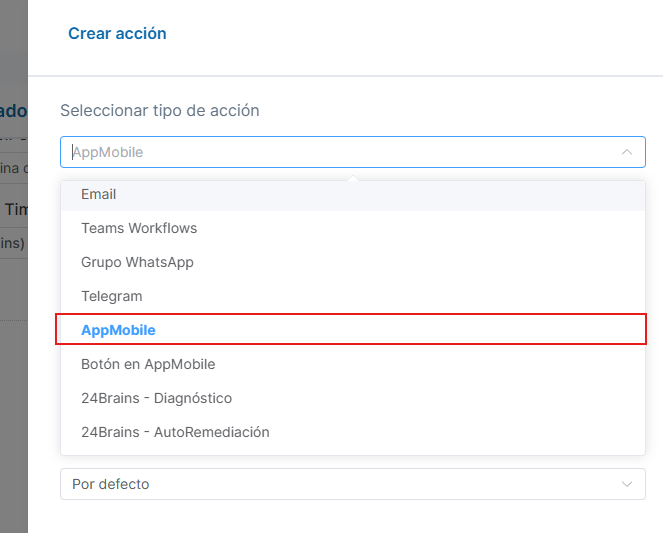Click the dropdown popup pointer arrow
This screenshot has height=533, width=663.
(353, 178)
